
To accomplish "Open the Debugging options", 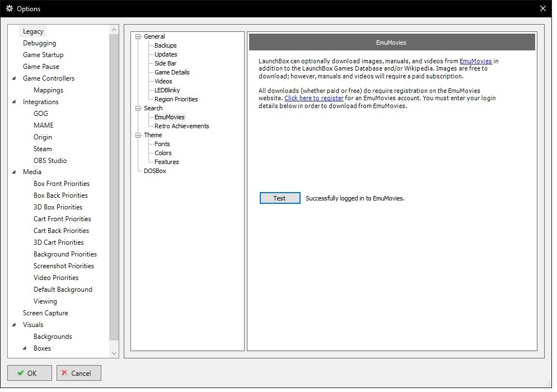I will click(39, 43).
